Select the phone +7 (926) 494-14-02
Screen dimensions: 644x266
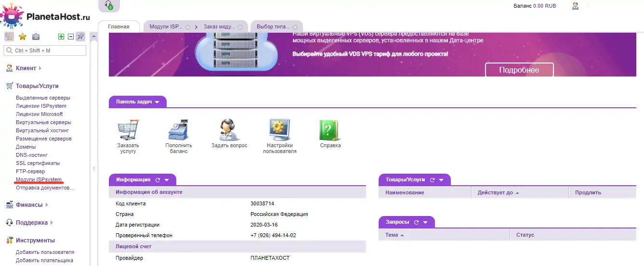coord(273,236)
